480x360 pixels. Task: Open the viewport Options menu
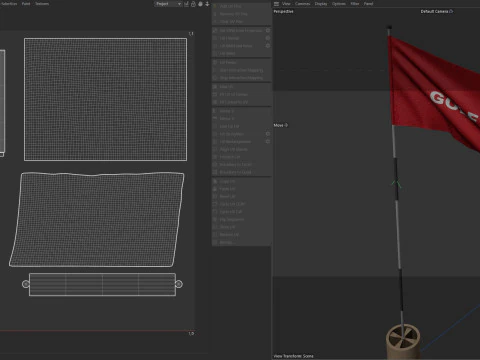[339, 4]
